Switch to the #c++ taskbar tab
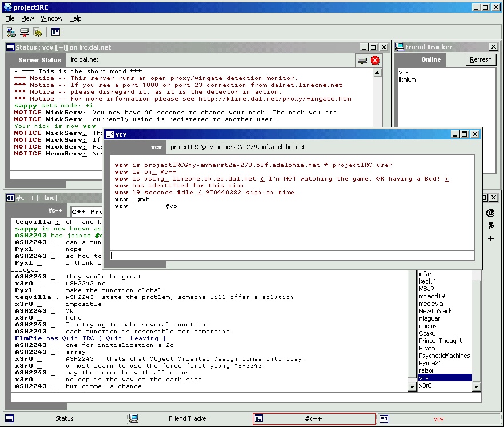This screenshot has width=504, height=427. [314, 419]
